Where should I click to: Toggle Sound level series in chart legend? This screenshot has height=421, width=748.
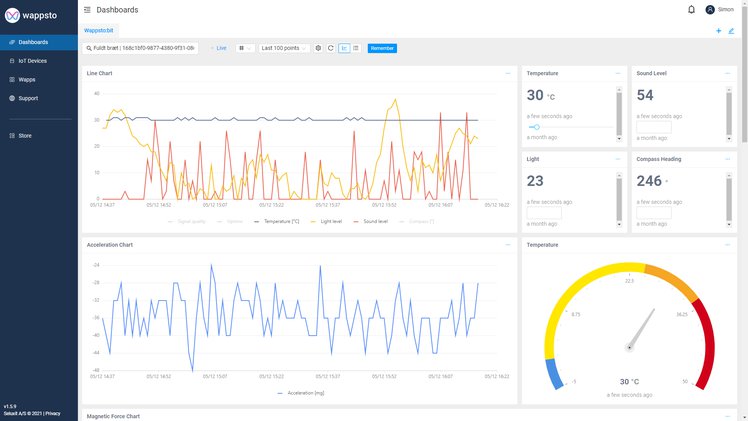point(373,221)
